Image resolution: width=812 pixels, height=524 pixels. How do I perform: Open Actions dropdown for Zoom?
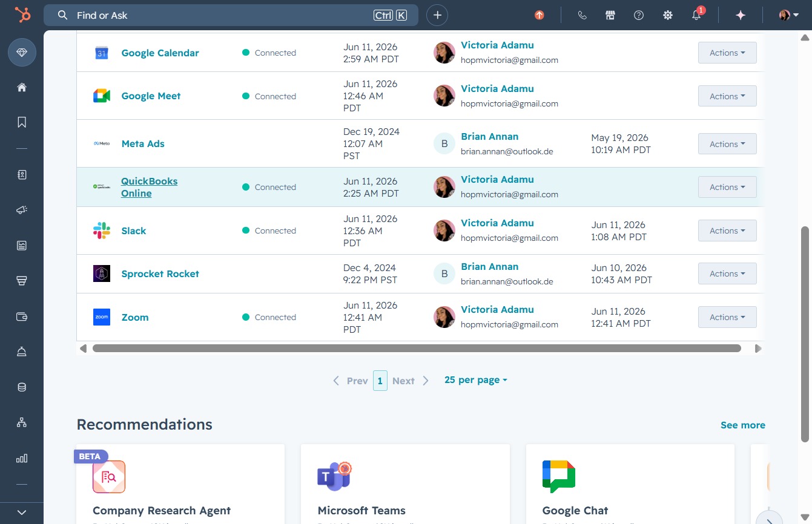(727, 317)
